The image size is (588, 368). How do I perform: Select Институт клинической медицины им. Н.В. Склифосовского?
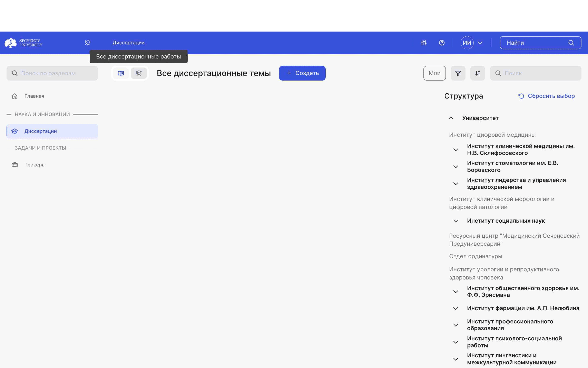pyautogui.click(x=521, y=150)
